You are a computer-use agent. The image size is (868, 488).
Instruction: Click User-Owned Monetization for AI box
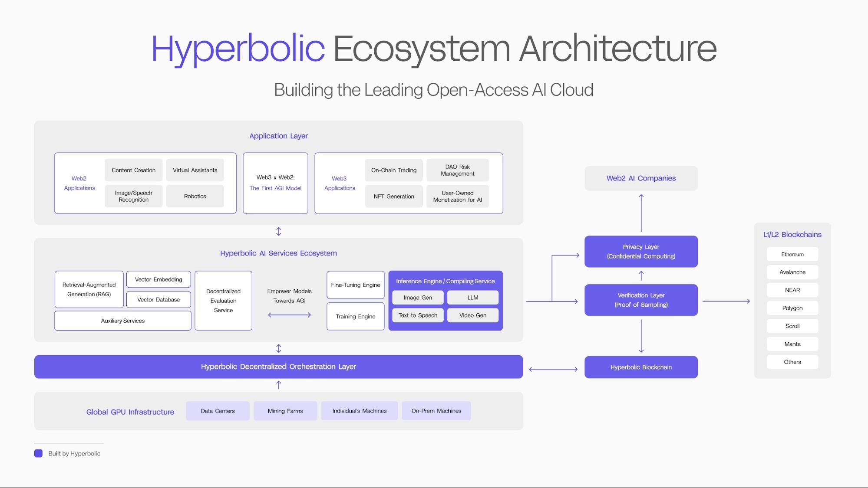point(458,196)
